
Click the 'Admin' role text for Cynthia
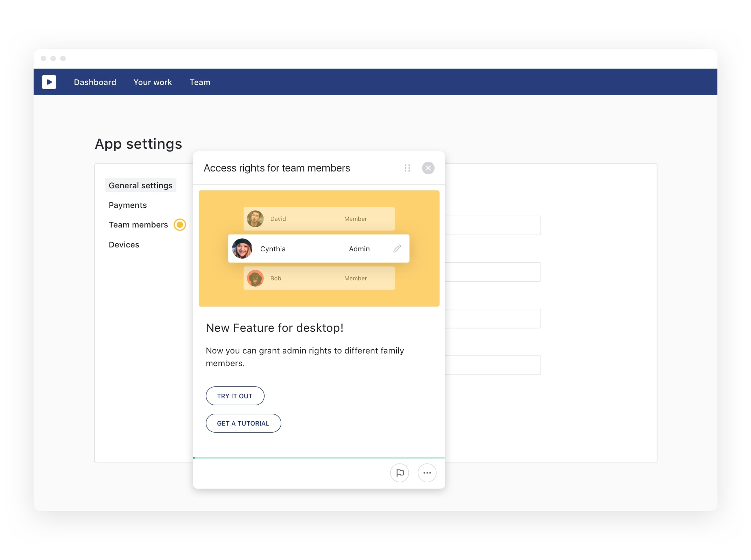[359, 249]
